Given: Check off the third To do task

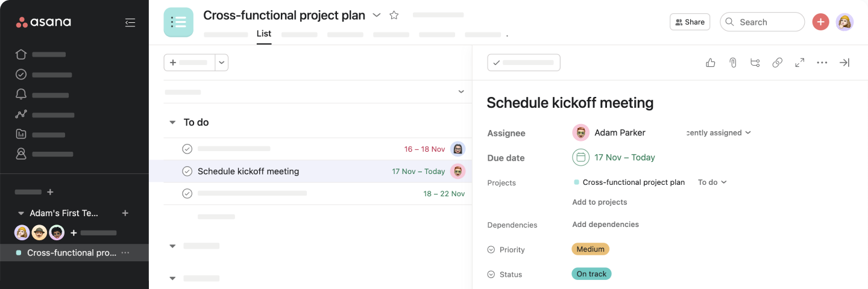Looking at the screenshot, I should (x=187, y=193).
